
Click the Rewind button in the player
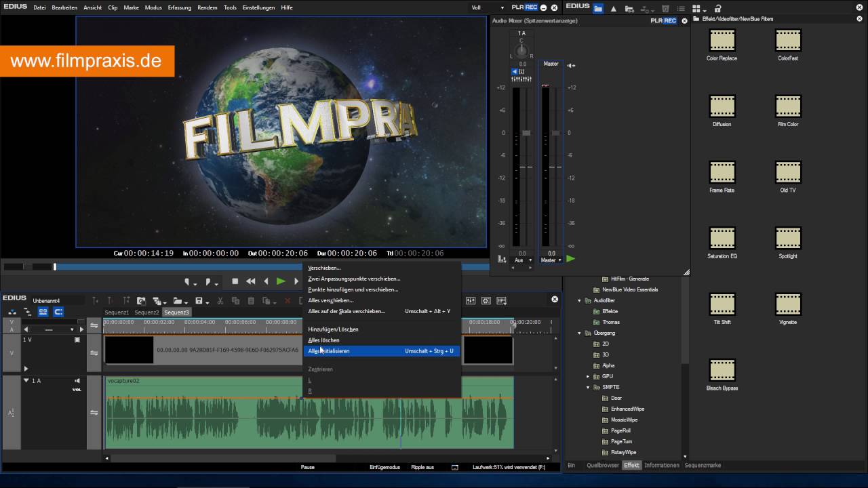[250, 281]
